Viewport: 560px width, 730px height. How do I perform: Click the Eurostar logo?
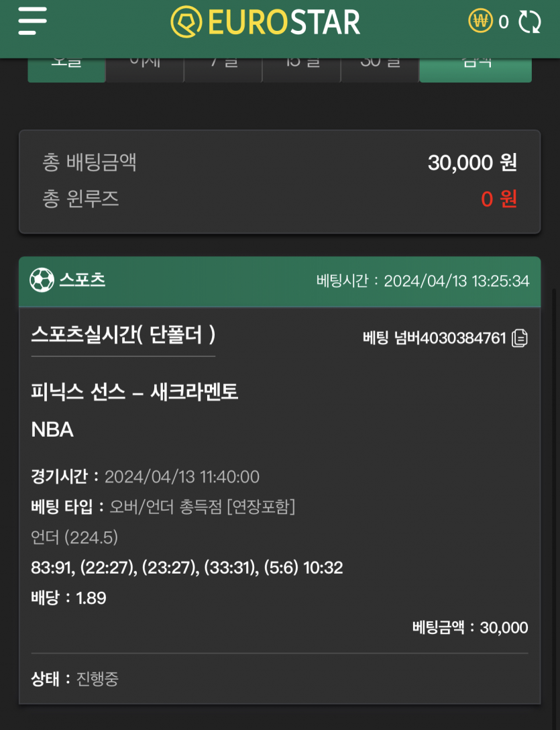(x=266, y=22)
